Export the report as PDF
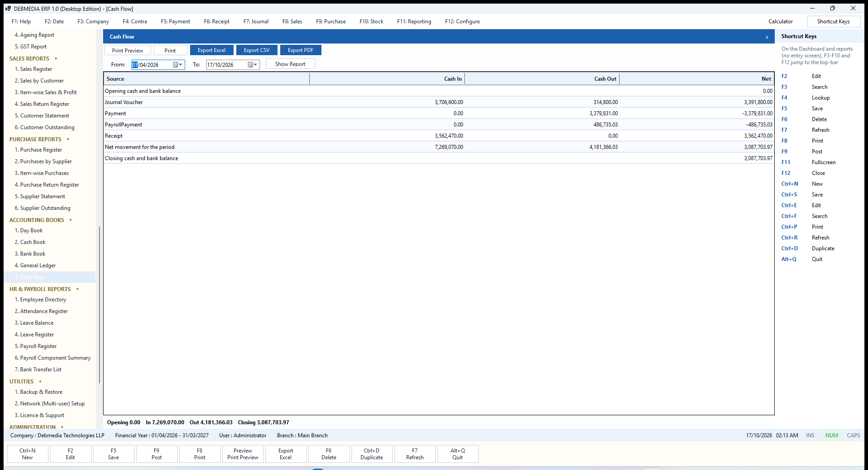 point(300,50)
